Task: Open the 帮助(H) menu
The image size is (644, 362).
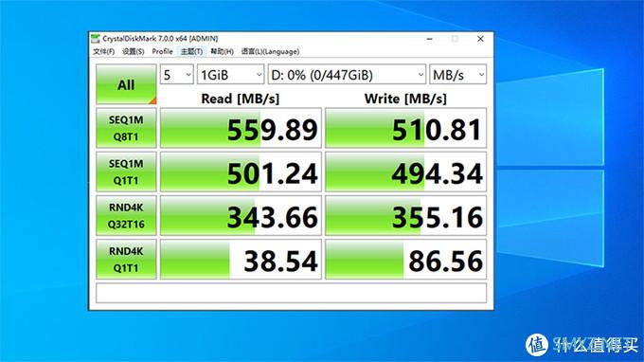Action: (222, 51)
